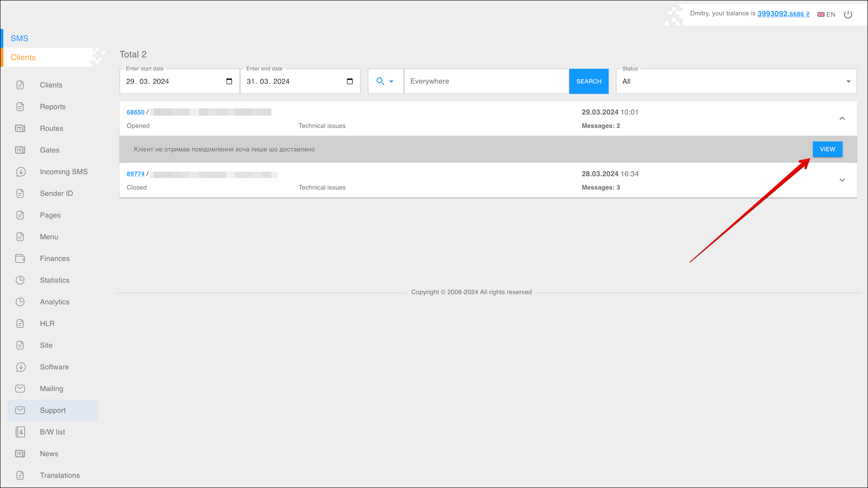868x488 pixels.
Task: Select Analytics in the sidebar menu
Action: [x=54, y=302]
